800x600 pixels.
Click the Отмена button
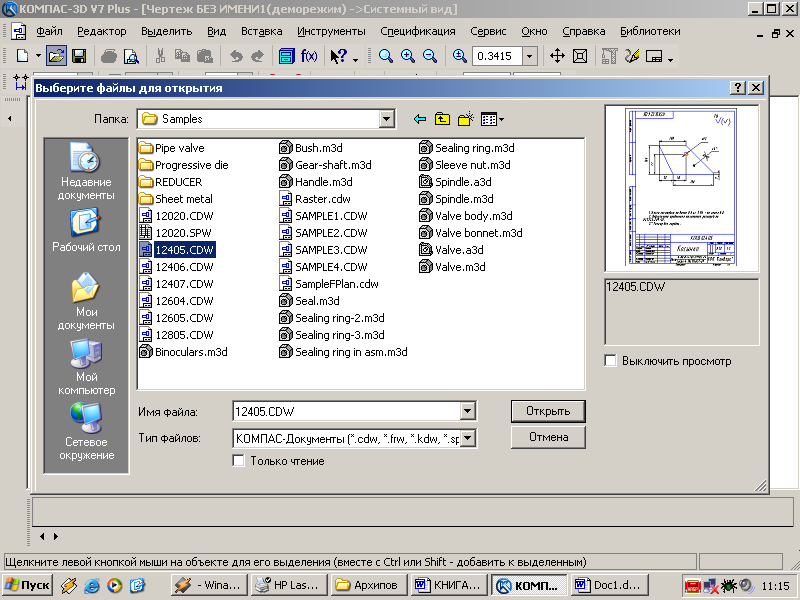tap(548, 437)
